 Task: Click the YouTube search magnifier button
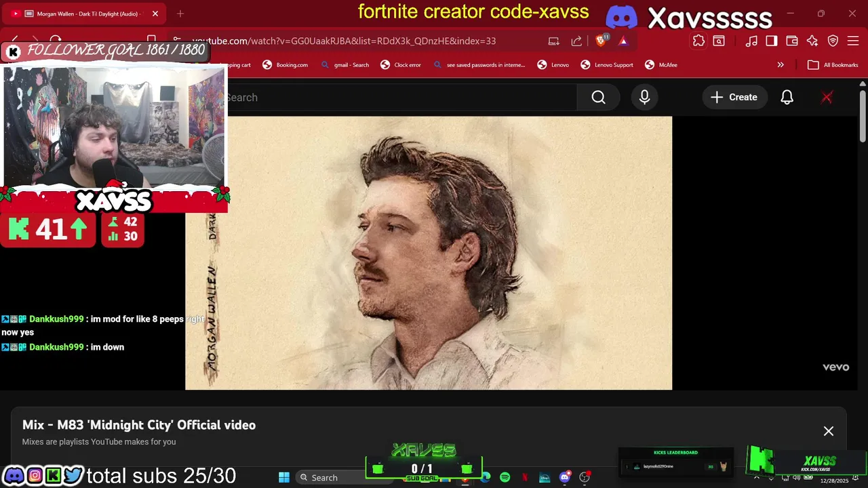pyautogui.click(x=598, y=98)
